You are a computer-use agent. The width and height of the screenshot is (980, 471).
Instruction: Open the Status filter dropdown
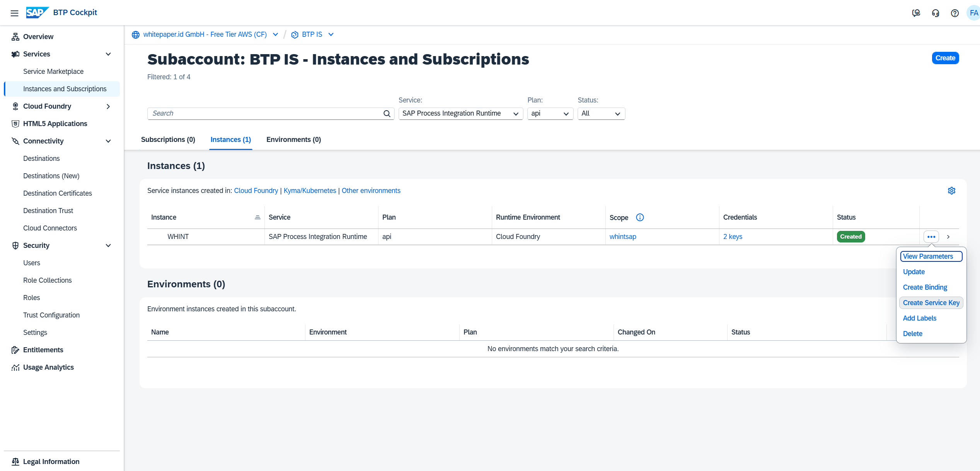click(601, 114)
